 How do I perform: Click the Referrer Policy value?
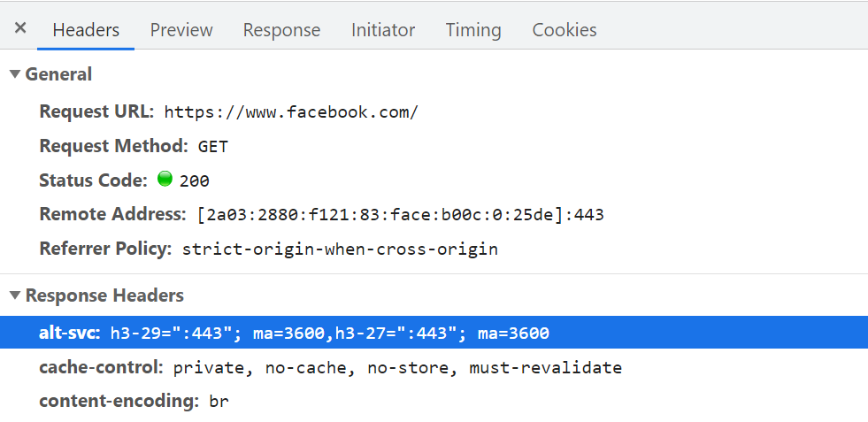[x=340, y=249]
